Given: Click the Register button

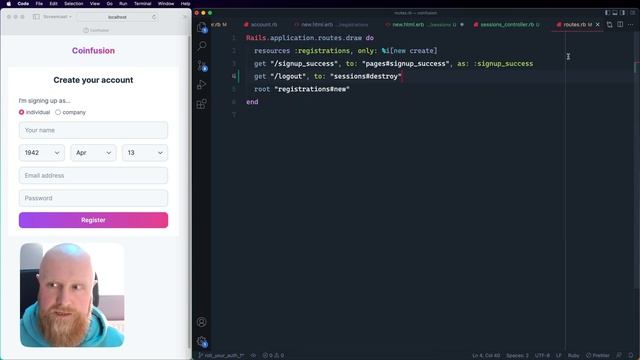Looking at the screenshot, I should [93, 220].
